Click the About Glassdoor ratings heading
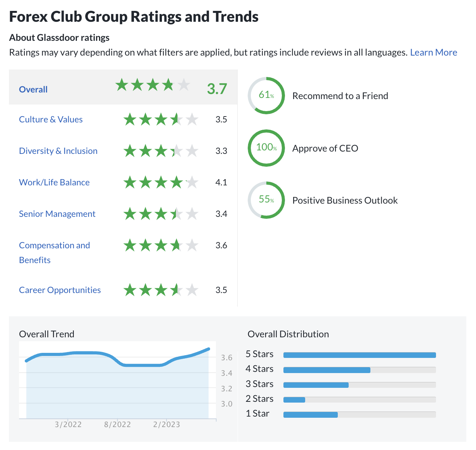 [x=59, y=38]
